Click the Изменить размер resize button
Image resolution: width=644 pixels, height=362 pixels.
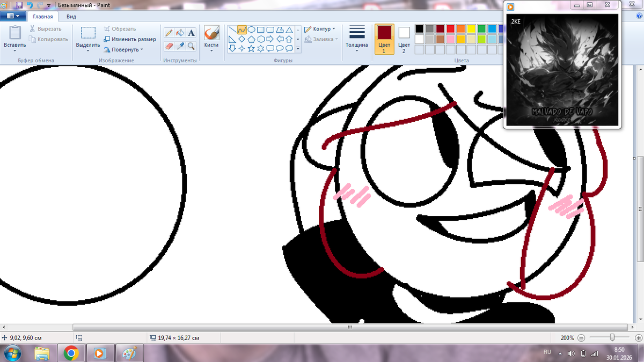pos(130,39)
